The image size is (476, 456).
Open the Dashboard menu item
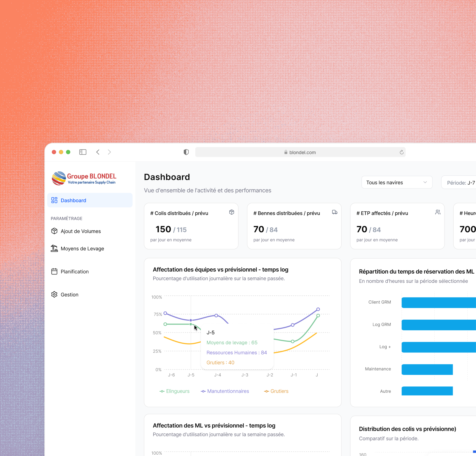pos(90,200)
